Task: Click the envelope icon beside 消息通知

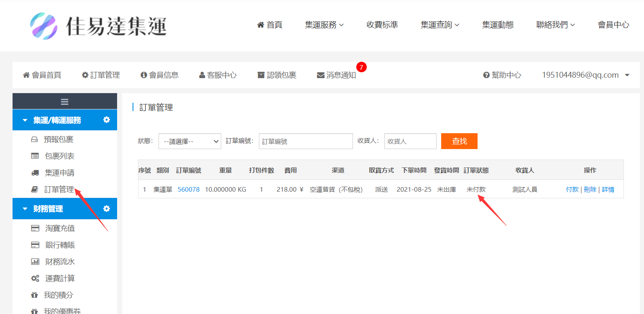Action: pos(321,75)
